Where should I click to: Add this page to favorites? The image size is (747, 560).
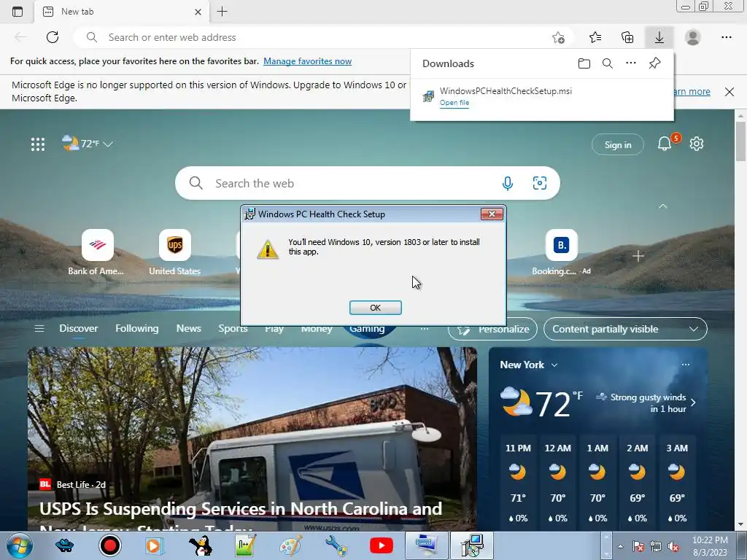pyautogui.click(x=558, y=38)
